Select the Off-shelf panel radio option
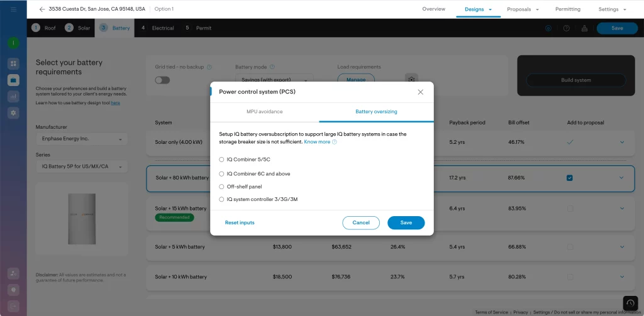This screenshot has height=316, width=644. pos(221,187)
